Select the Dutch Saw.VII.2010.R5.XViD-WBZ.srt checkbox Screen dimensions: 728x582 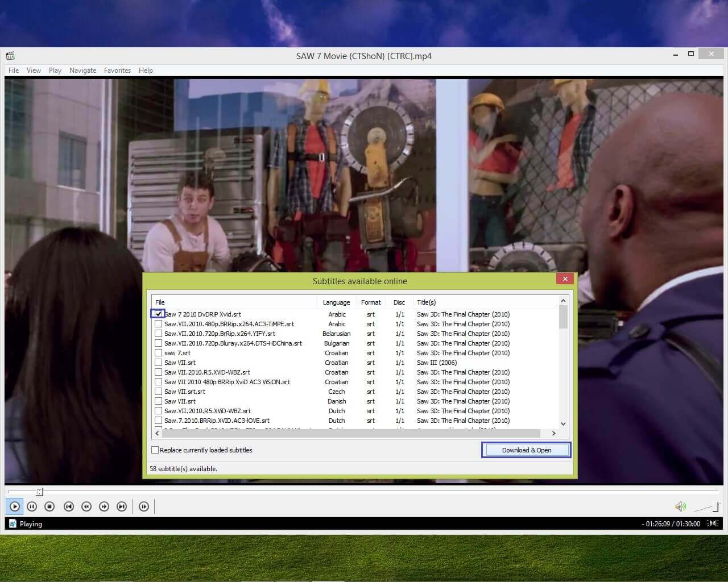(x=158, y=411)
